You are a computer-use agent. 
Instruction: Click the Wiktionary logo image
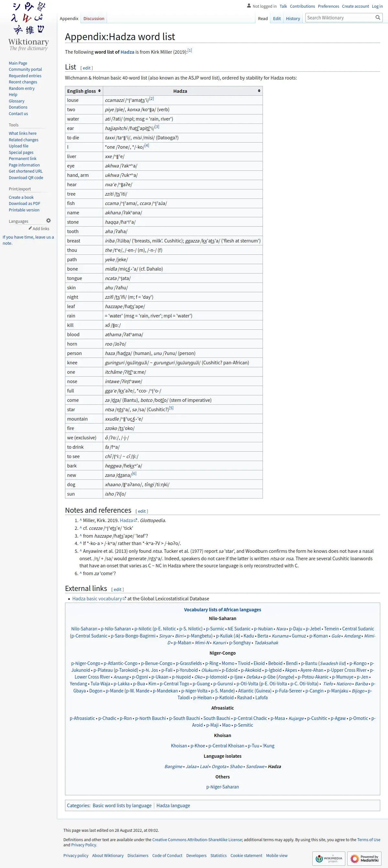pyautogui.click(x=28, y=27)
